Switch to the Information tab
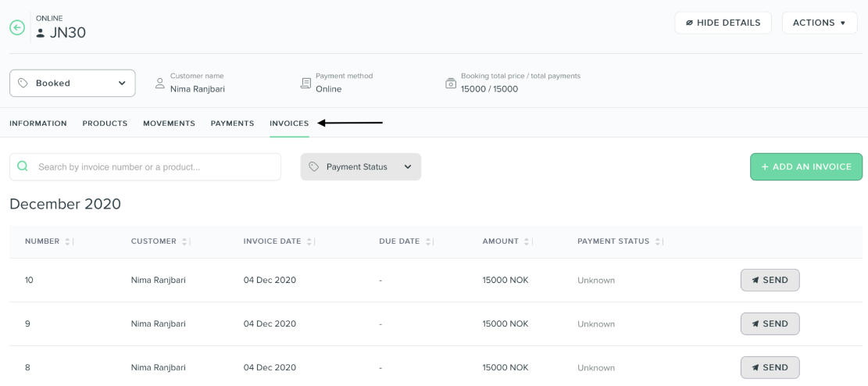 coord(38,123)
